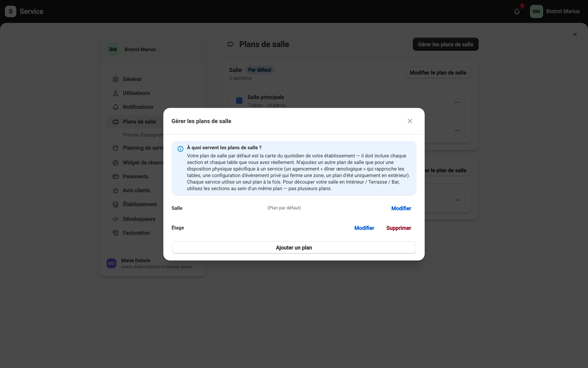Close the Gérer les plans de salle dialog
Image resolution: width=588 pixels, height=368 pixels.
410,121
